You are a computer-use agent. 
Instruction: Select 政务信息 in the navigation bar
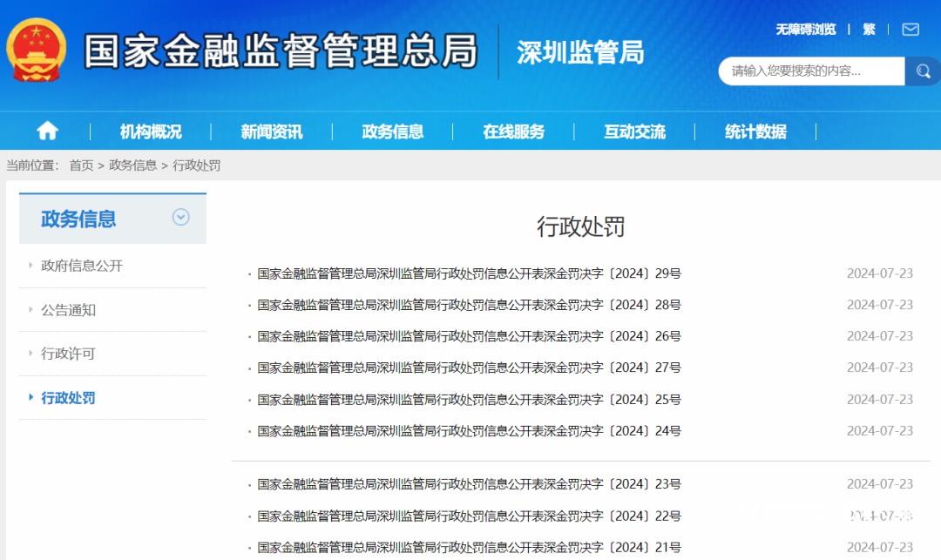(x=392, y=132)
